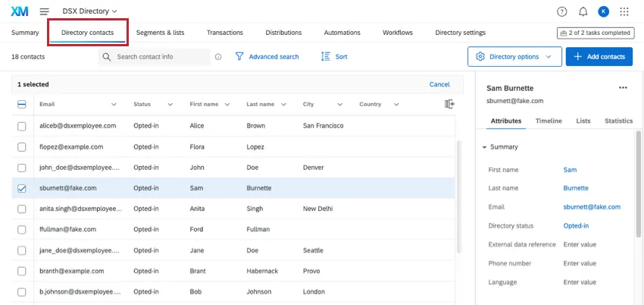
Task: Uncheck the sburnett@fake.com contact checkbox
Action: (21, 188)
